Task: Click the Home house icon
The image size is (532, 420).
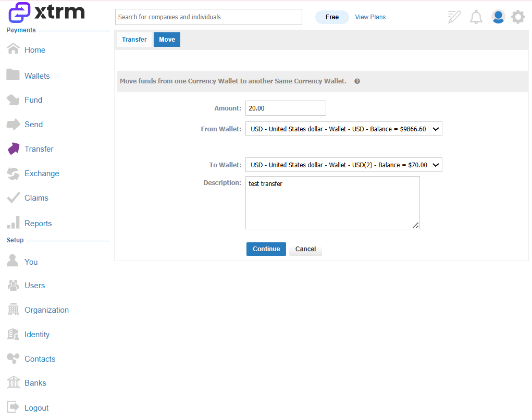Action: (x=13, y=49)
